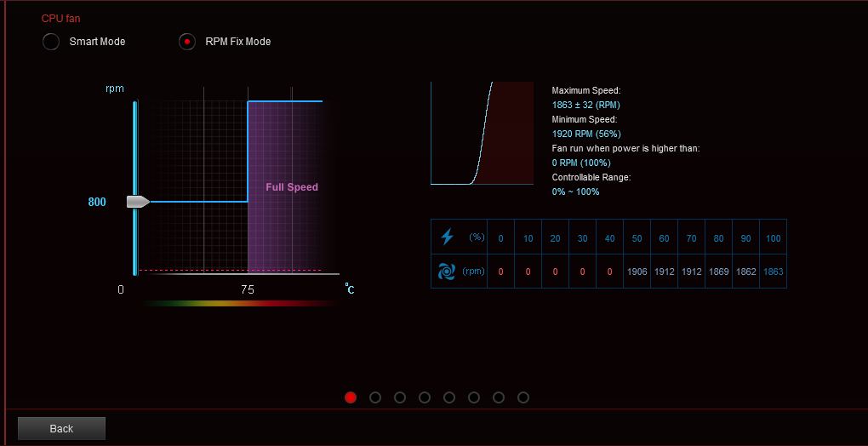The width and height of the screenshot is (868, 446).
Task: Go to the third page indicator dot
Action: pyautogui.click(x=400, y=397)
